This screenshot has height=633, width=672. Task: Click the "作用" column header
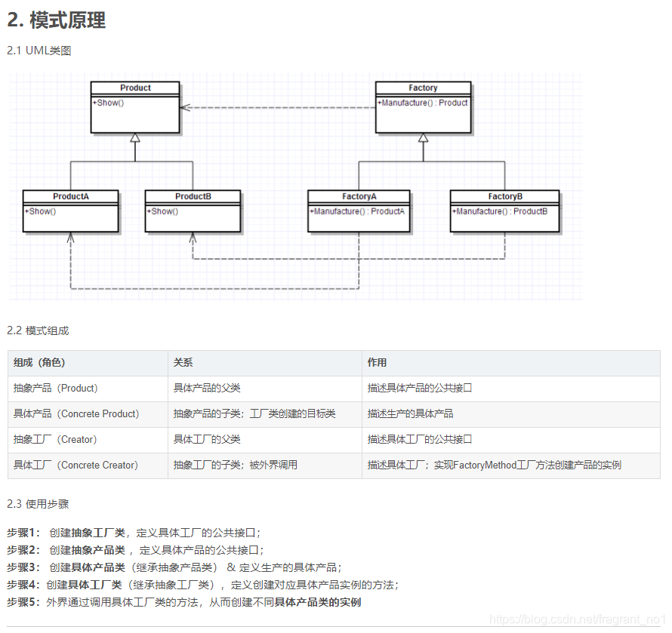coord(511,363)
